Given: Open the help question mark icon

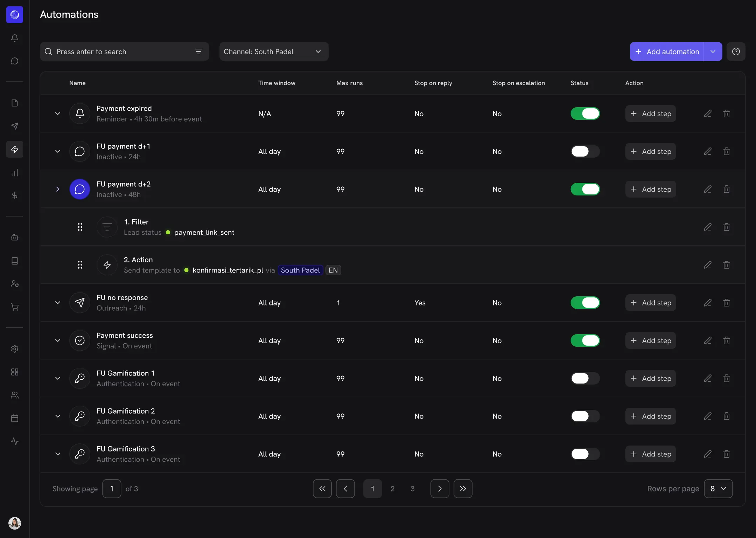Looking at the screenshot, I should tap(736, 51).
